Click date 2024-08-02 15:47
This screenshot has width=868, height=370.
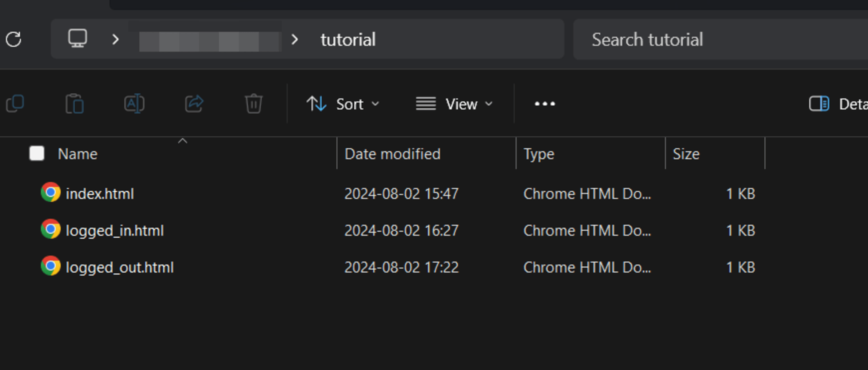click(x=401, y=193)
